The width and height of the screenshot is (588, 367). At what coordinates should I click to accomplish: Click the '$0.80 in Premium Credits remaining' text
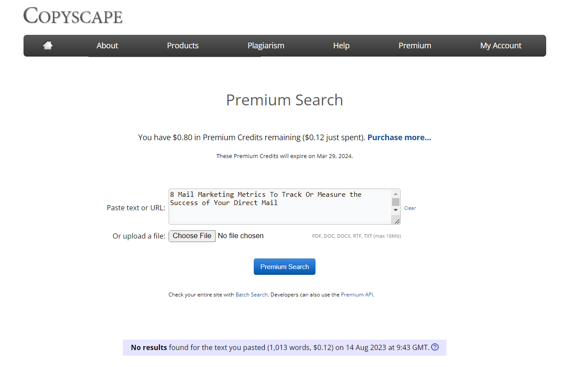click(x=237, y=137)
